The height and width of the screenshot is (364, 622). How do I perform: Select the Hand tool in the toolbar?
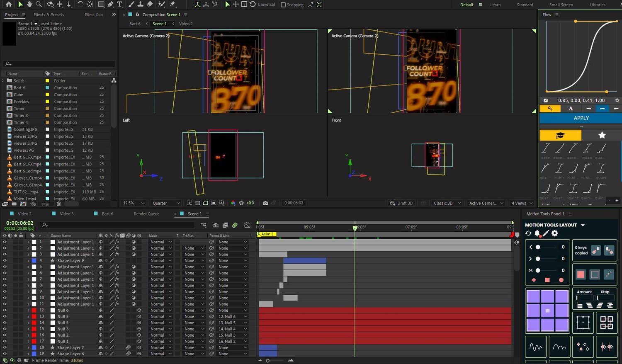tap(29, 4)
